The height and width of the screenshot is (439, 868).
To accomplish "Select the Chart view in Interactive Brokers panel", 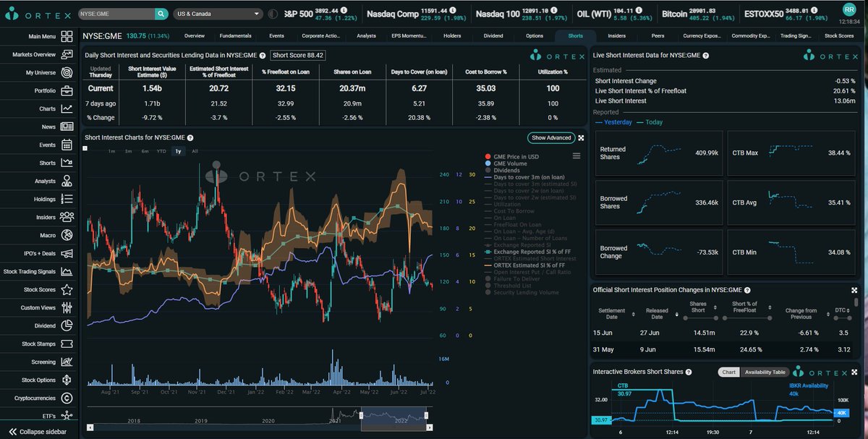I will [x=729, y=372].
